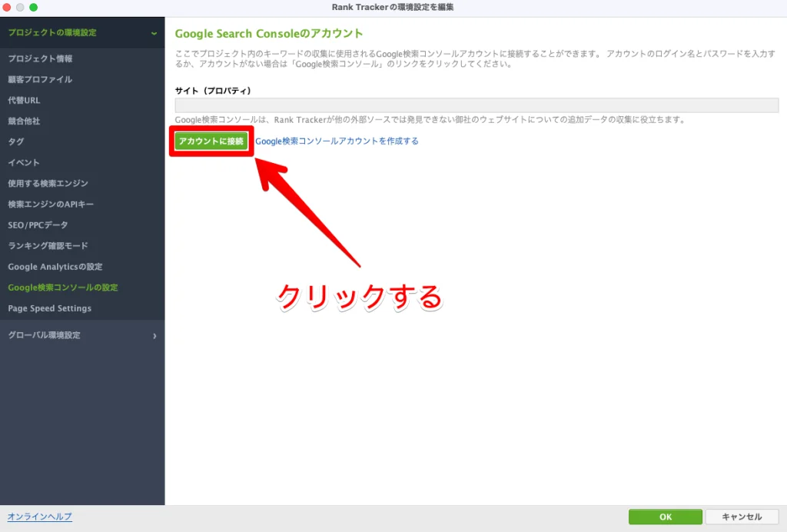Open the タグ settings page
Image resolution: width=787 pixels, height=532 pixels.
point(16,141)
